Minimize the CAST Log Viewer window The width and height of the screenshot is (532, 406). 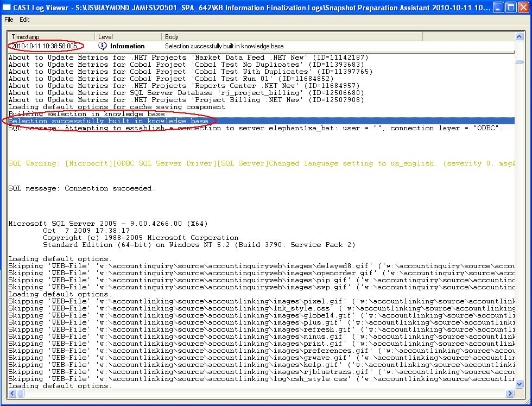coord(498,7)
